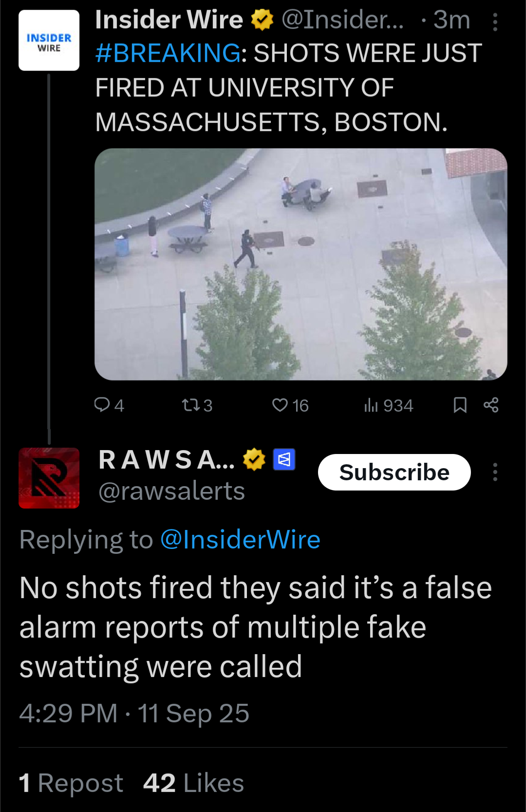Tap Insider Wire gold verified badge
The height and width of the screenshot is (812, 526).
(262, 20)
